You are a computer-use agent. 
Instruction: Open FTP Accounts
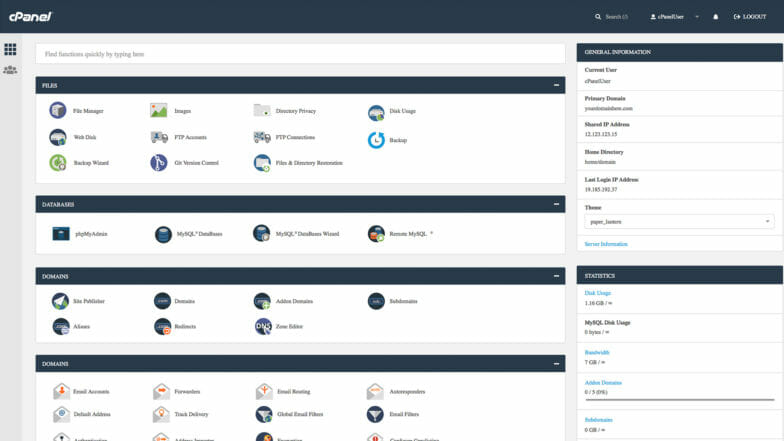click(x=159, y=137)
